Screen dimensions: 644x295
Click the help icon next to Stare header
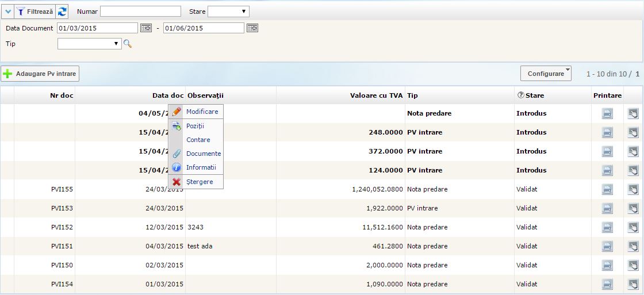(x=520, y=95)
